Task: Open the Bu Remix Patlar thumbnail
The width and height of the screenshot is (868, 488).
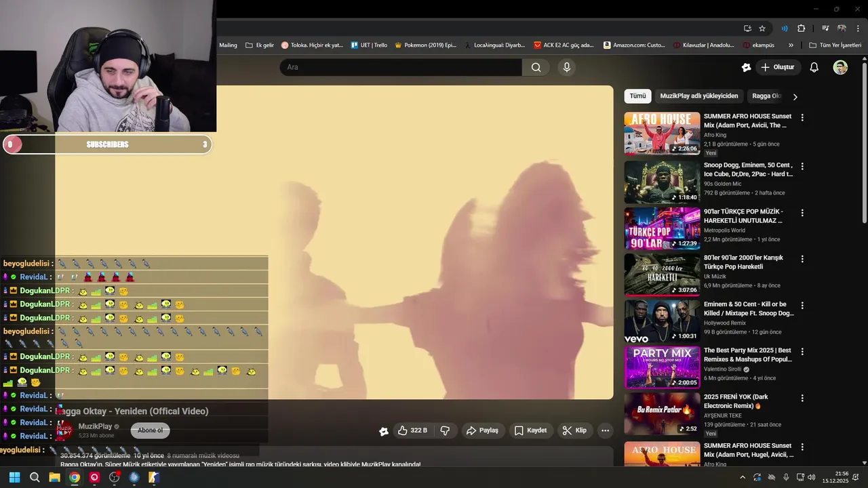Action: coord(662,413)
